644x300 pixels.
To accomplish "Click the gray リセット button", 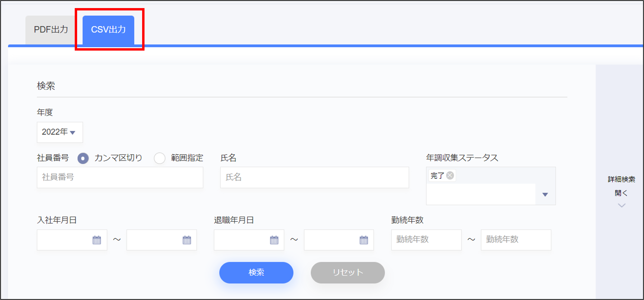I will click(347, 272).
